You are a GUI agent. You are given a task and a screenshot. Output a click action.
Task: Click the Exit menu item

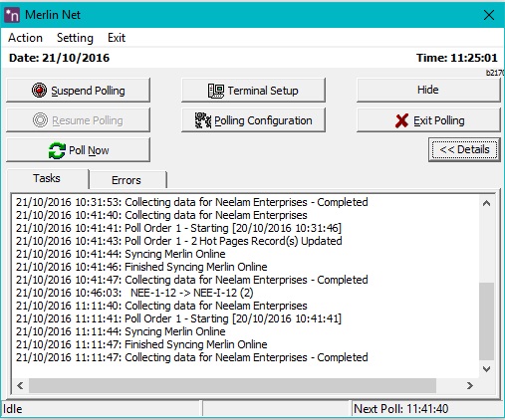point(117,38)
